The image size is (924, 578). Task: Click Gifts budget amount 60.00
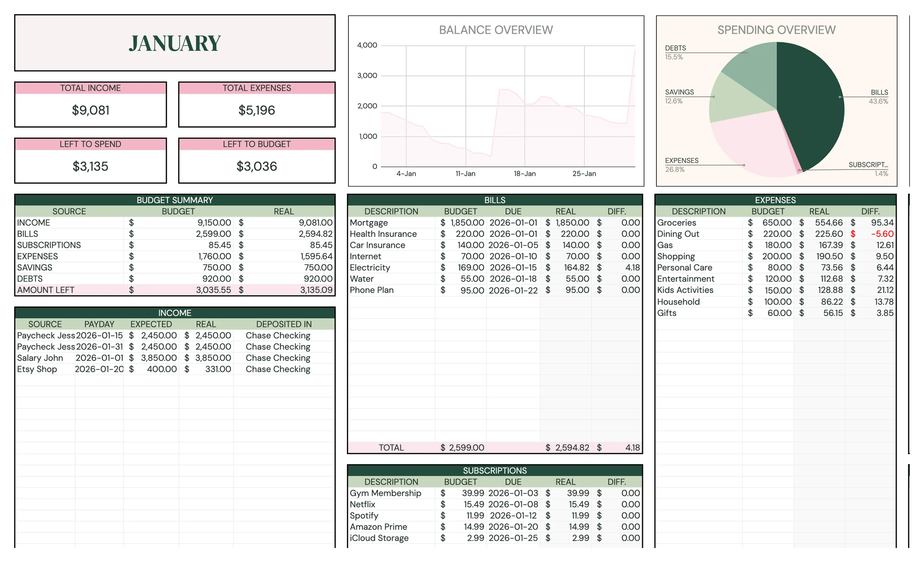point(779,313)
